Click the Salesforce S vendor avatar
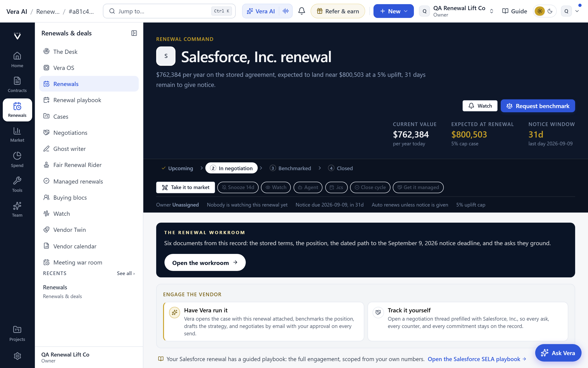The width and height of the screenshot is (588, 368). pos(166,56)
